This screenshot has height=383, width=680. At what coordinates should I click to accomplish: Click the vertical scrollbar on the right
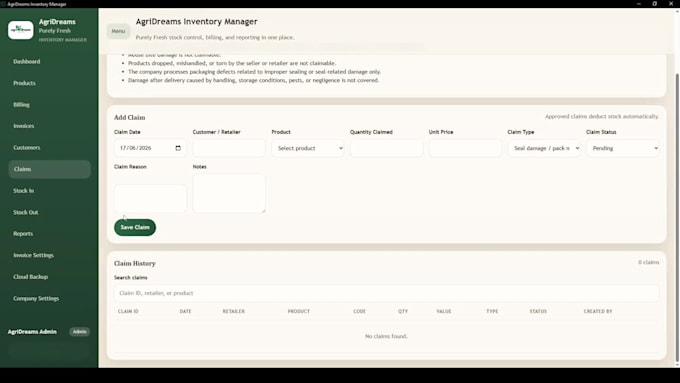(677, 217)
